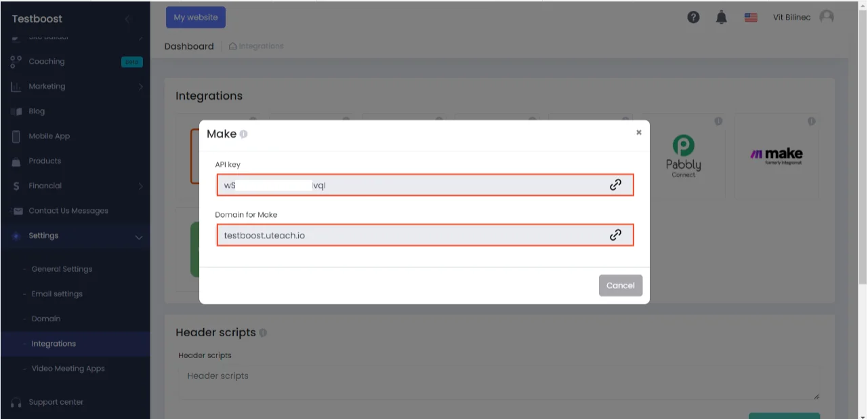Select the Pabbly Connect integration card
868x419 pixels.
(683, 156)
